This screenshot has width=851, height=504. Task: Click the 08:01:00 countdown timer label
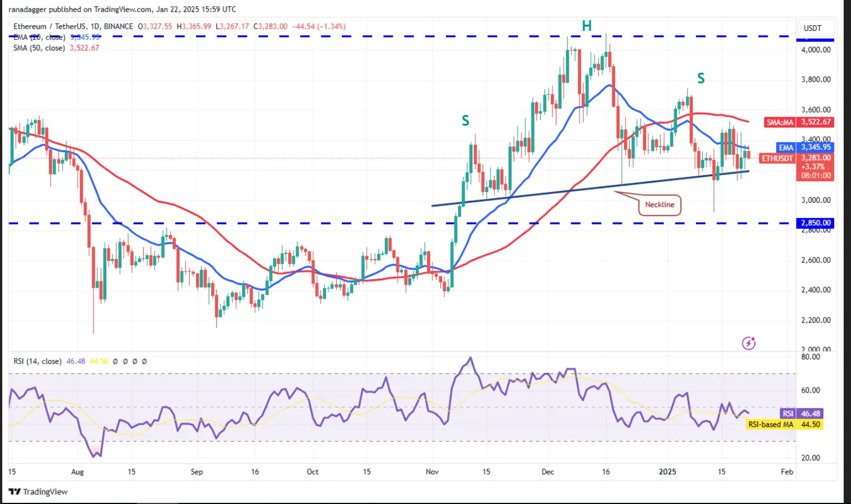click(816, 176)
